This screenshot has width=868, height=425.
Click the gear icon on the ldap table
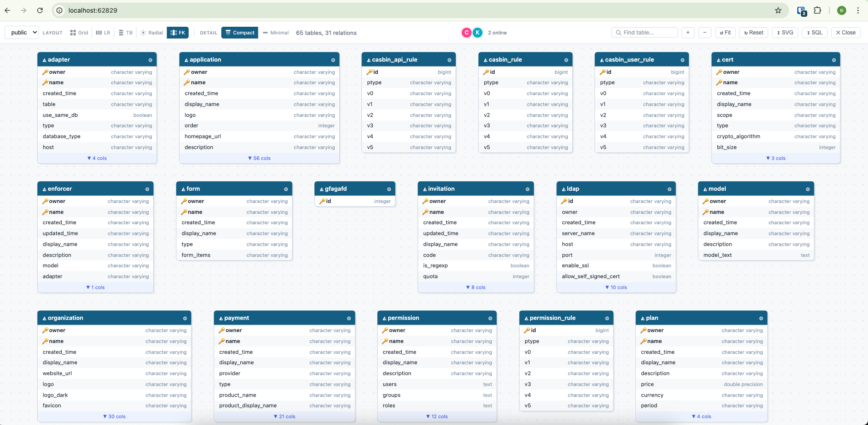tap(669, 189)
